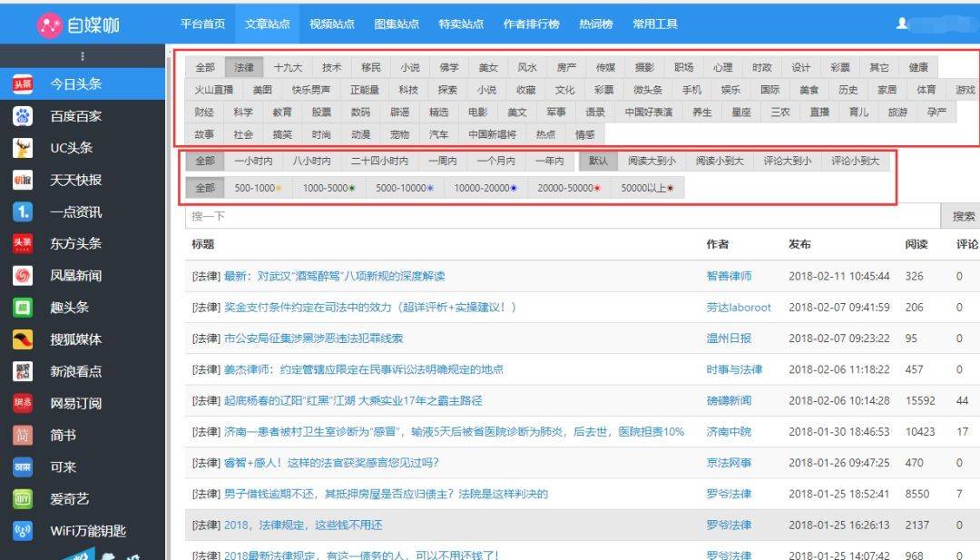The image size is (980, 560).
Task: Filter reads 500-1000 range
Action: tap(259, 188)
